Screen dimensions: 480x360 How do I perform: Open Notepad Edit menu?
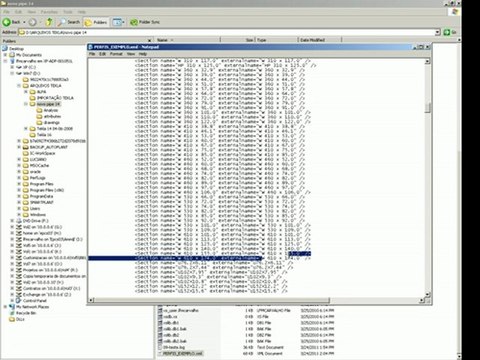click(x=102, y=54)
